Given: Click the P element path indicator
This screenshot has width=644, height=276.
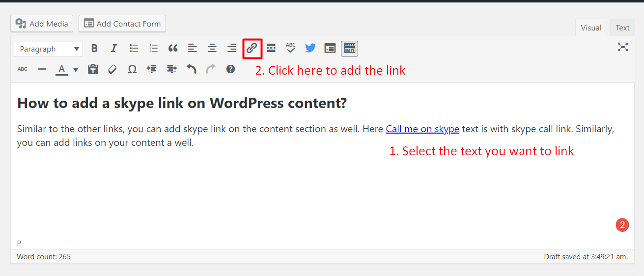Looking at the screenshot, I should point(19,243).
